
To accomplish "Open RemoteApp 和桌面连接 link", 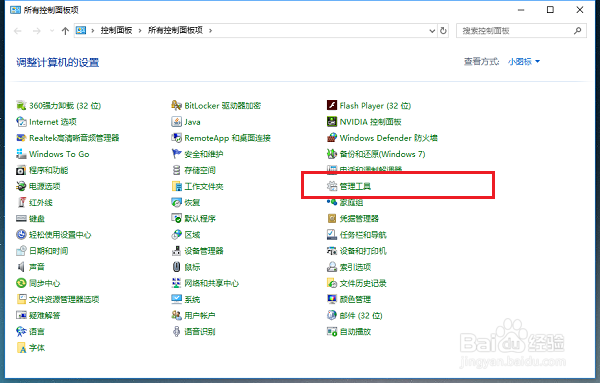I will point(227,138).
